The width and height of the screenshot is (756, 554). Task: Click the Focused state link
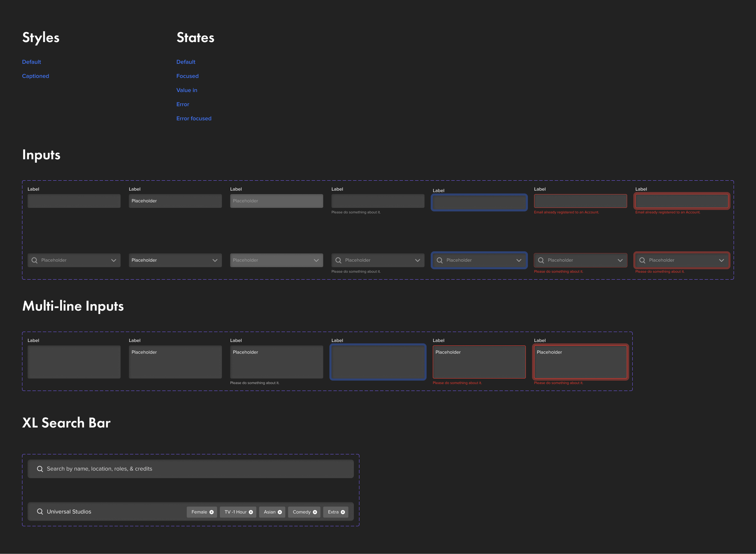[x=187, y=76]
